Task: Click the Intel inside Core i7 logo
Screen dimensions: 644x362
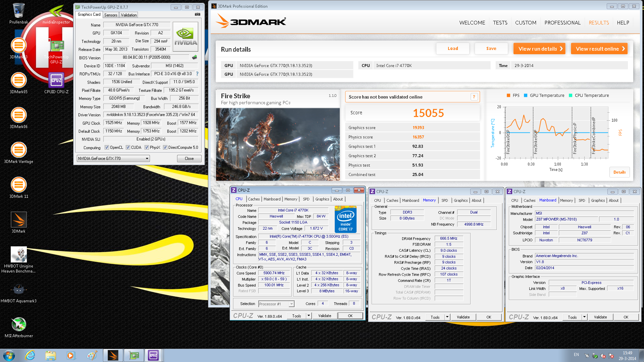Action: pos(345,220)
